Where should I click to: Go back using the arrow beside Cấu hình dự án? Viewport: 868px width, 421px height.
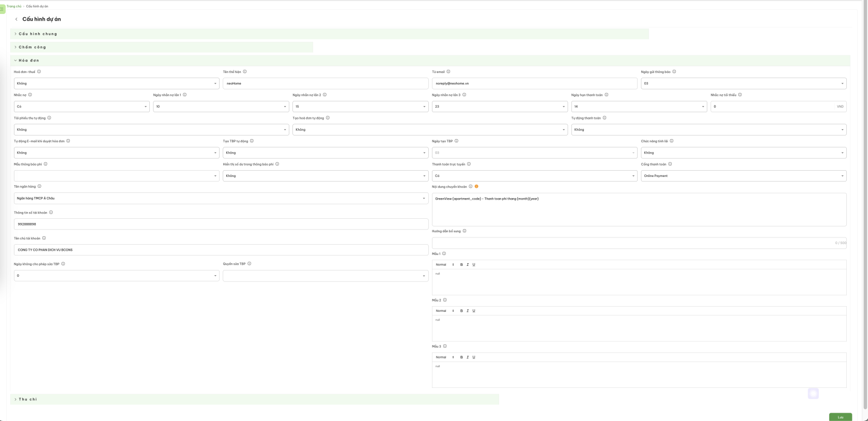(x=16, y=19)
